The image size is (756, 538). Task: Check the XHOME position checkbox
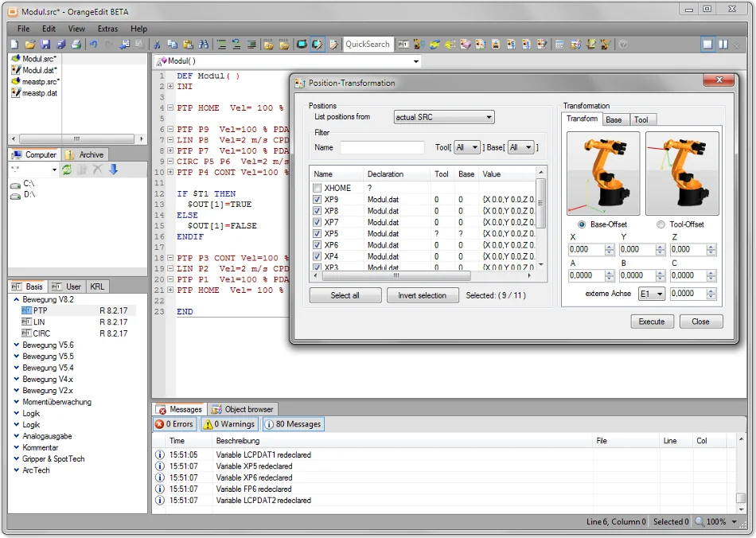coord(317,188)
